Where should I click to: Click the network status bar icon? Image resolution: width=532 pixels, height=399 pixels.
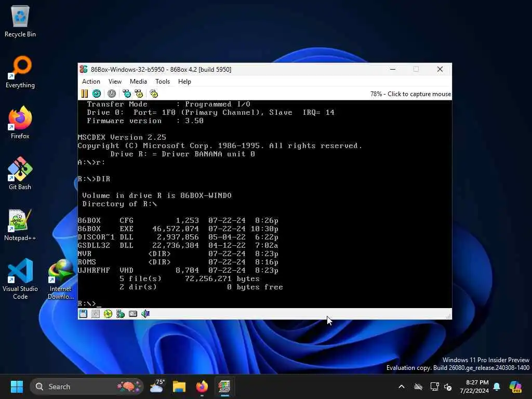121,314
